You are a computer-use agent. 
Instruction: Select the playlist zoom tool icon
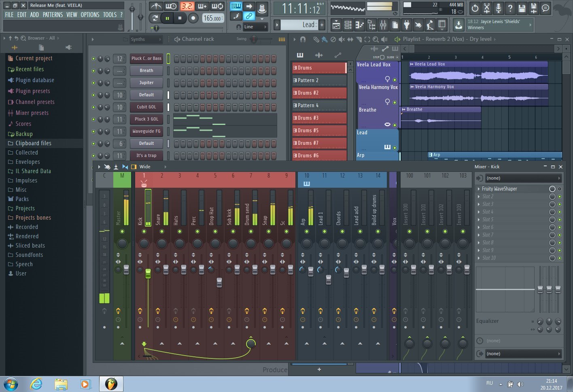click(x=376, y=39)
